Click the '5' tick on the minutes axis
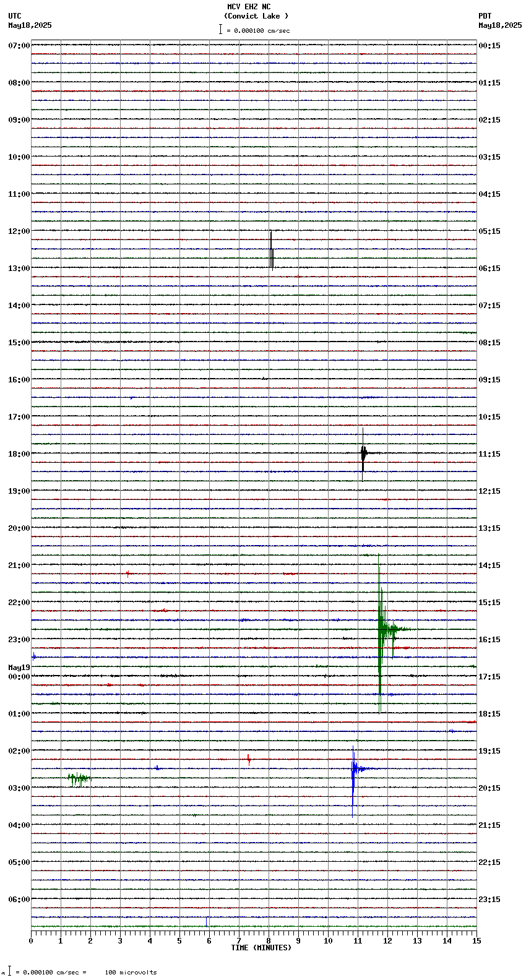 [x=179, y=941]
